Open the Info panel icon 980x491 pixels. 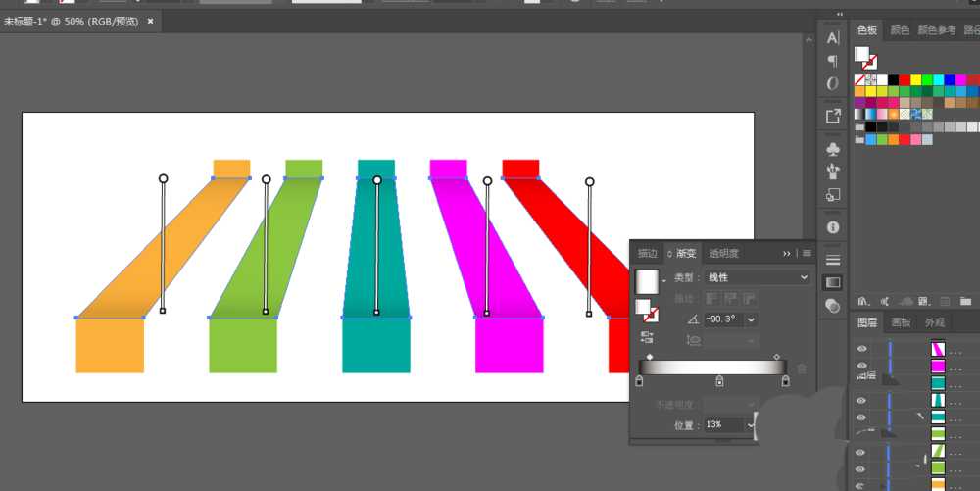833,226
